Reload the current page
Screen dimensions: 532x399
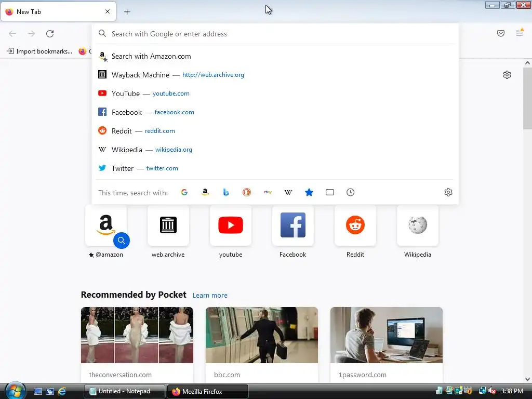click(50, 34)
